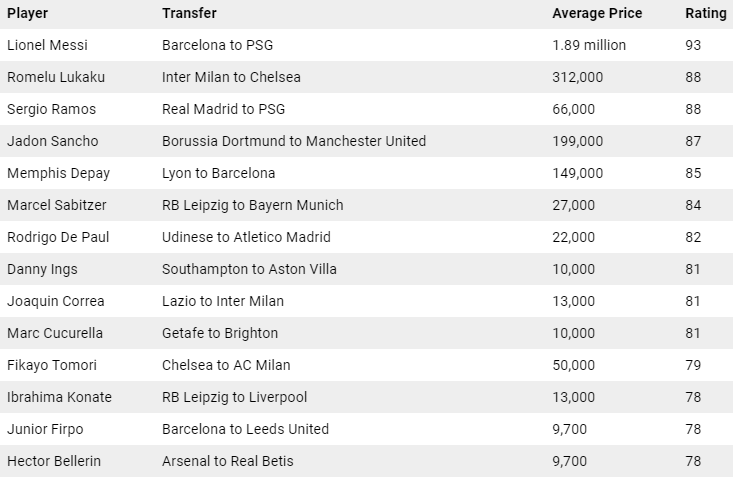This screenshot has width=733, height=477.
Task: Click Lazio to Inter Milan transfer
Action: click(x=223, y=301)
